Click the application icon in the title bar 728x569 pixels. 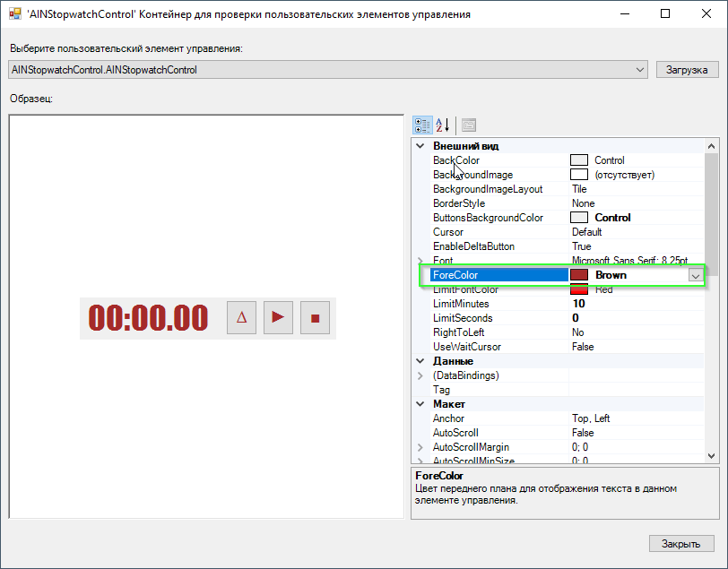[13, 13]
